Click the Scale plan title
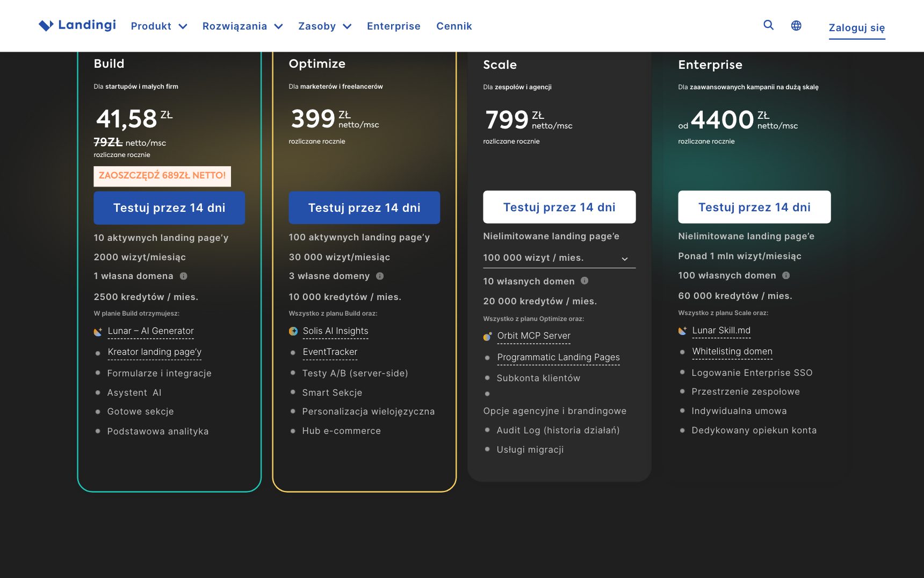924x578 pixels. [x=500, y=65]
